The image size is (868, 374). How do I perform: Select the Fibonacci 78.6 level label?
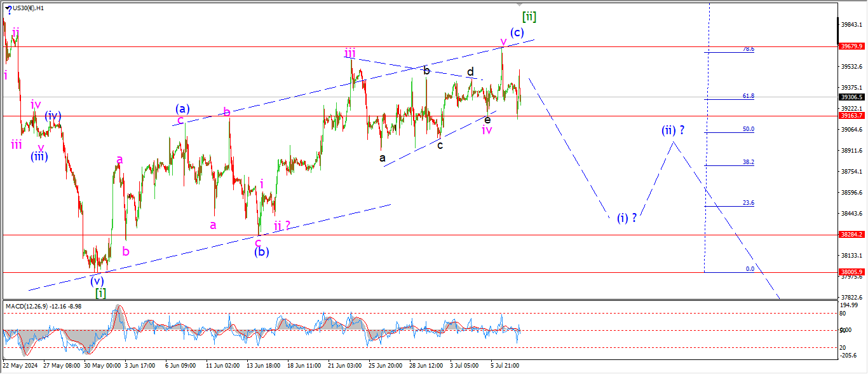click(x=749, y=49)
